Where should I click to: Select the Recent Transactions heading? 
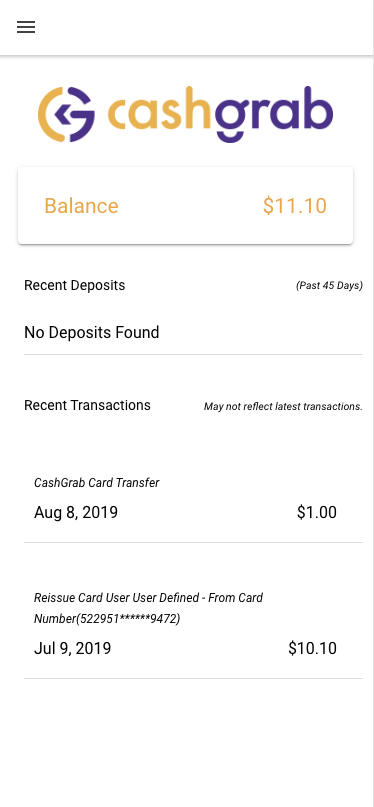point(87,406)
